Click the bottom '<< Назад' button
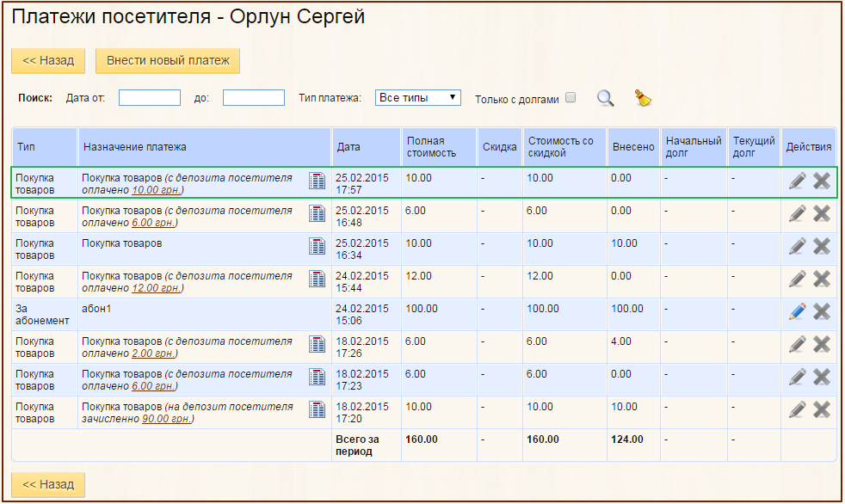The image size is (845, 504). click(x=48, y=484)
